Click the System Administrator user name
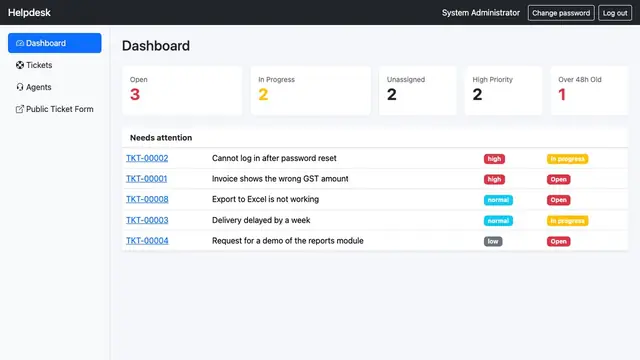640x360 pixels. pyautogui.click(x=481, y=13)
